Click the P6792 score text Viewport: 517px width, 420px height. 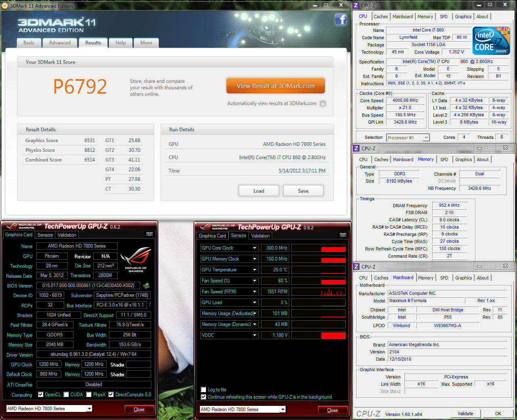pos(80,86)
